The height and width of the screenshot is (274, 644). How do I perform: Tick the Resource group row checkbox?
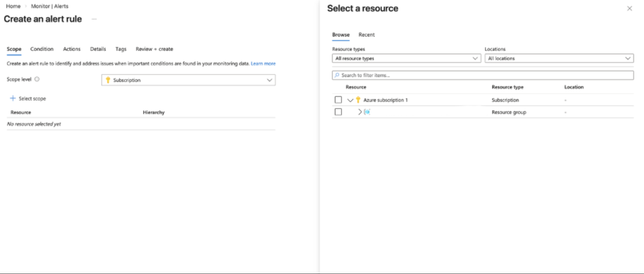pos(338,112)
